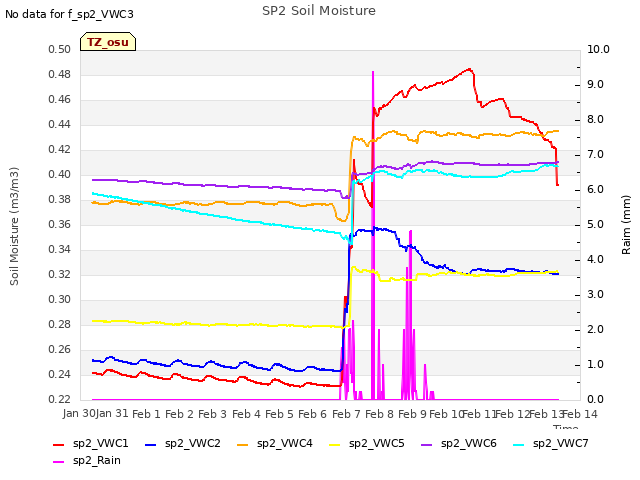The image size is (640, 480).
Task: Click the red VWC1 curve peak near Feb 11
Action: click(x=469, y=69)
